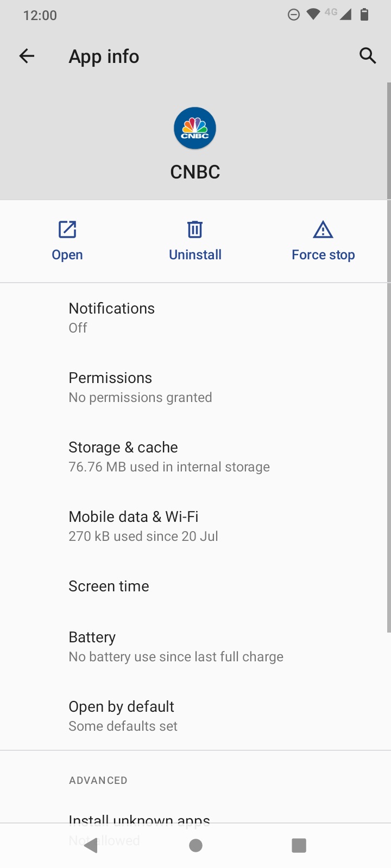Tap the recent apps square button
The width and height of the screenshot is (391, 868).
(x=299, y=845)
